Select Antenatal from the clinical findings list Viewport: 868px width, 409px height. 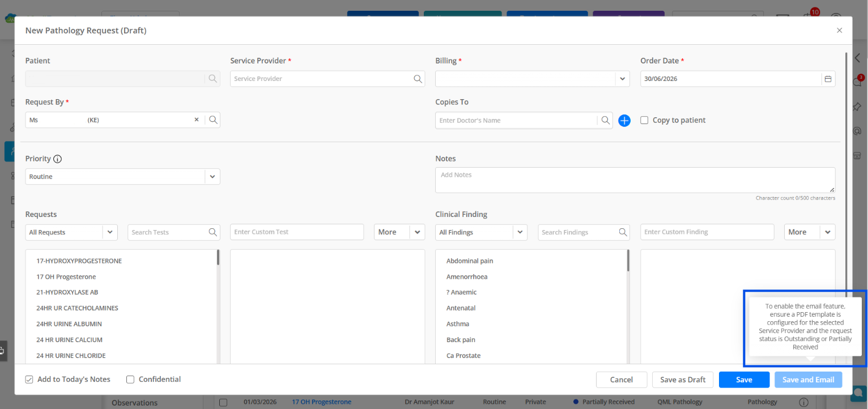pos(461,308)
